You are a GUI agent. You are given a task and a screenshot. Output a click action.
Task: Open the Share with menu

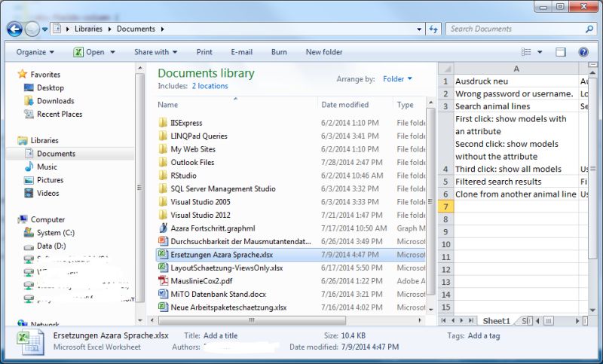155,52
